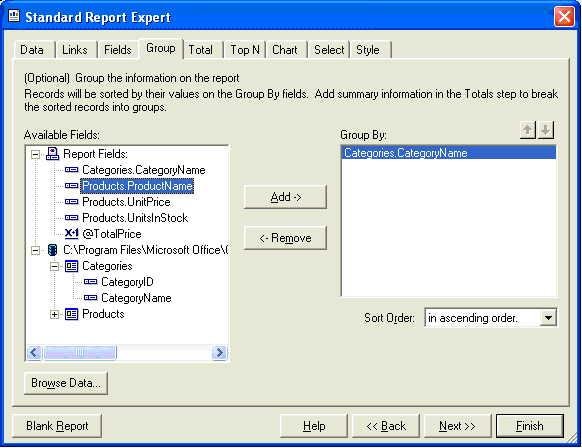Open the Sort Order dropdown
The height and width of the screenshot is (448, 582).
[x=548, y=318]
